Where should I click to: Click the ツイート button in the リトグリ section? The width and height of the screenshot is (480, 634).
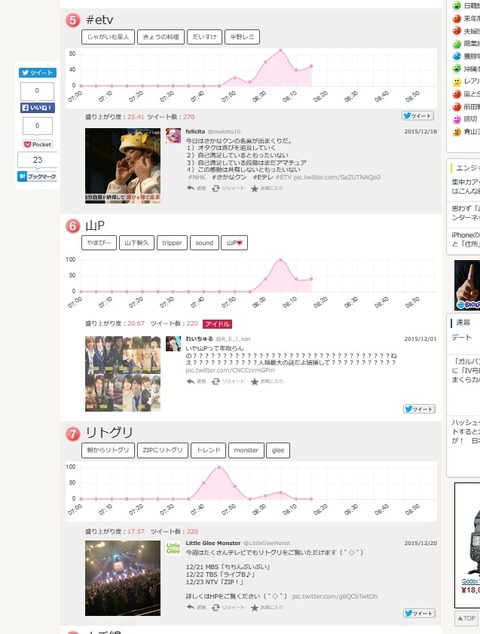coord(419,613)
